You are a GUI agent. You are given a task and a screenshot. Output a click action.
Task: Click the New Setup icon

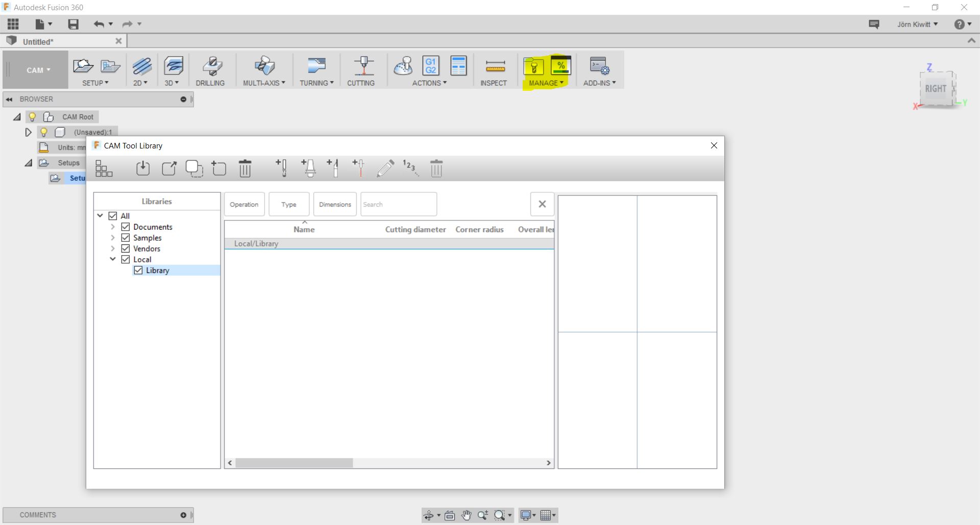[83, 66]
